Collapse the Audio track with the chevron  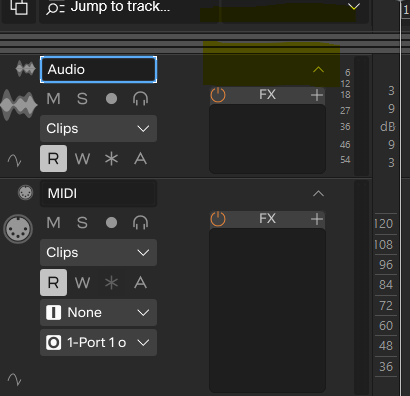coord(318,69)
